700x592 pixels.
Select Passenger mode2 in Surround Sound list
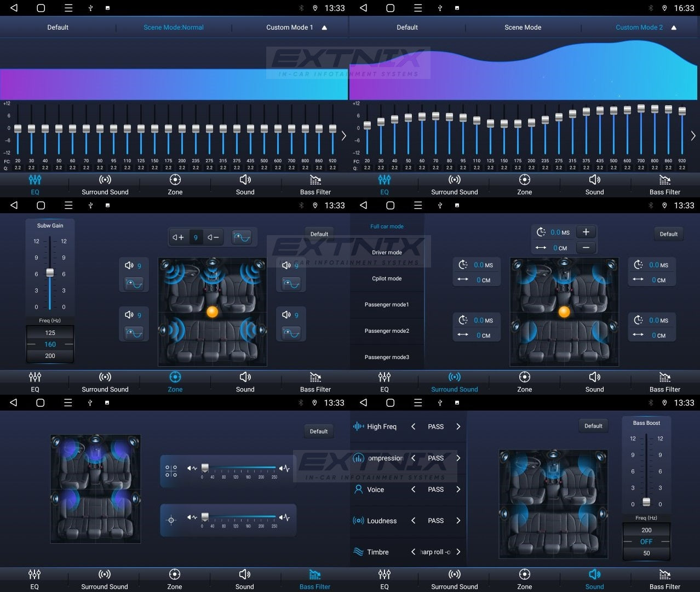coord(387,331)
